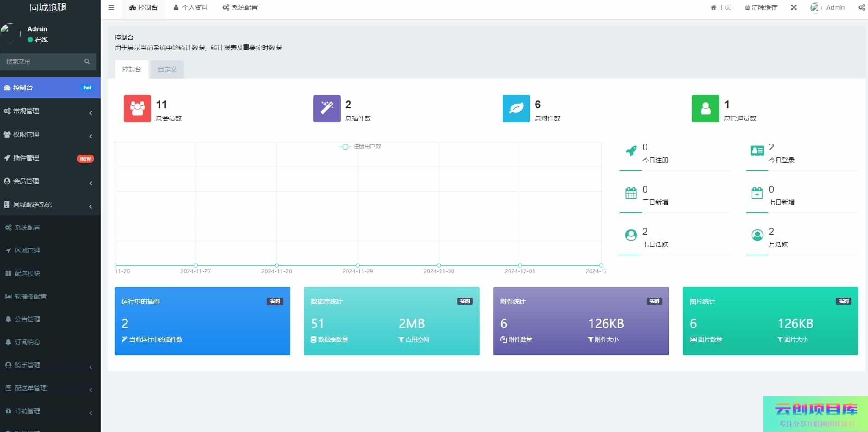
Task: Open the 个人资料 top tab
Action: pos(190,7)
